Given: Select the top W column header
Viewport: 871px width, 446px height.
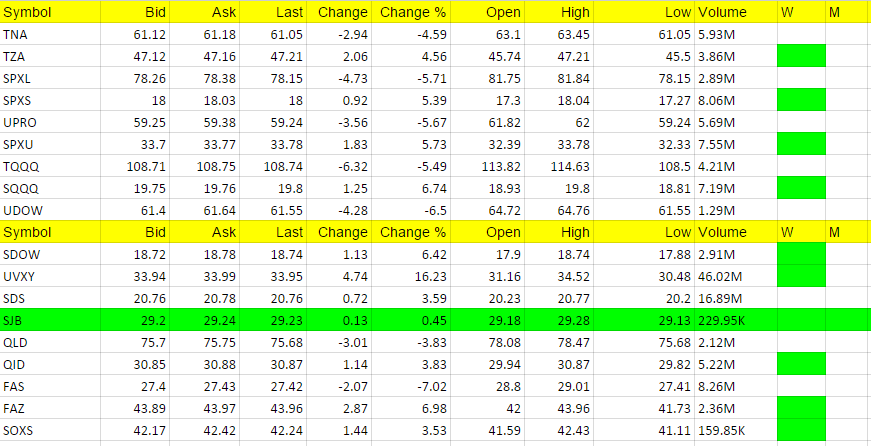Looking at the screenshot, I should (802, 12).
